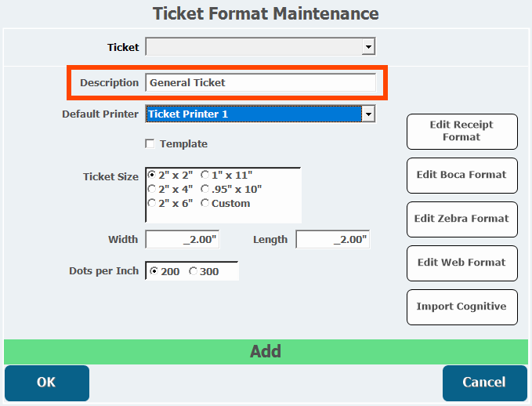This screenshot has height=406, width=532.
Task: Select the 2" x 2" ticket size
Action: click(x=152, y=176)
